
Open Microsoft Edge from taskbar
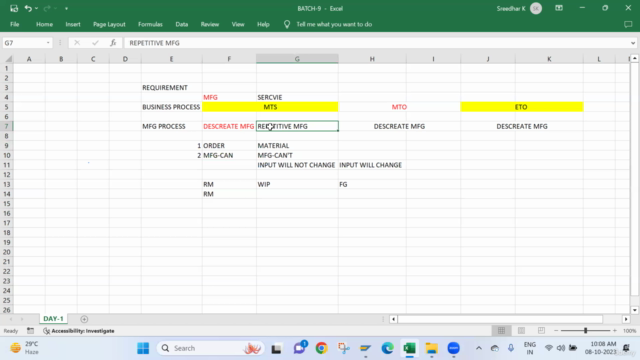click(387, 348)
